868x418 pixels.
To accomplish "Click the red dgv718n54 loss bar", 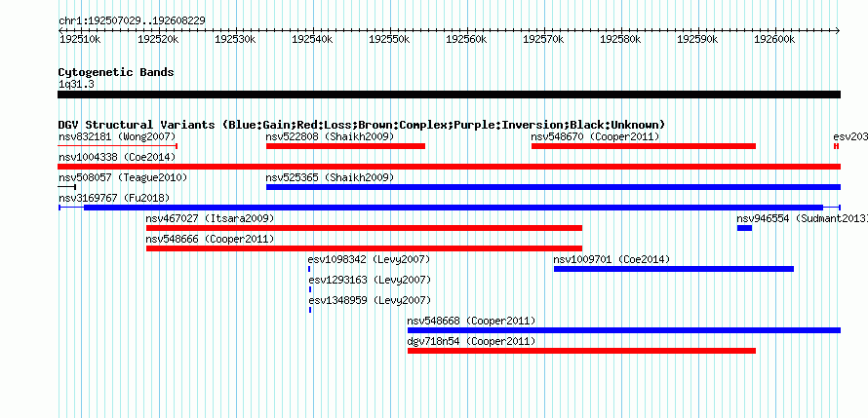I will pos(581,351).
